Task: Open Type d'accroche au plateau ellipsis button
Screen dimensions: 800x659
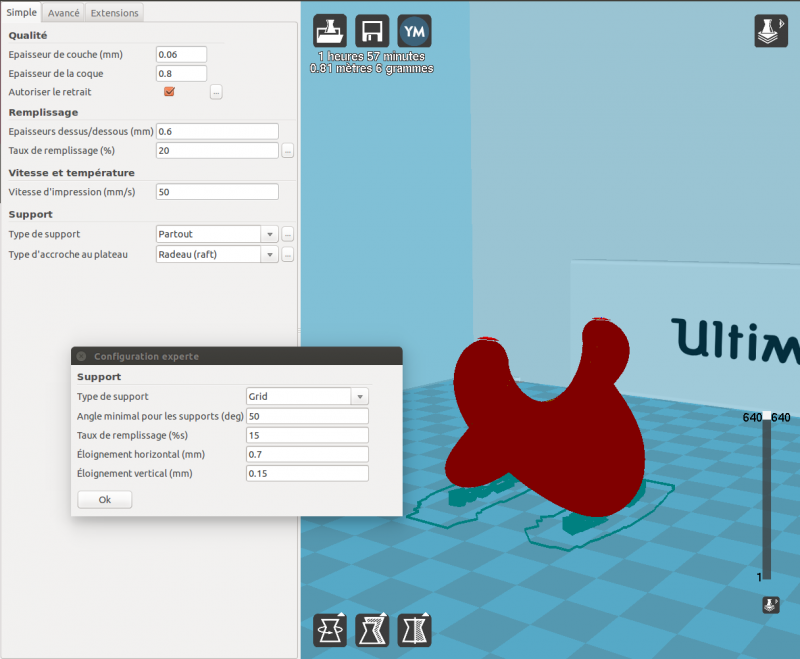Action: click(288, 255)
